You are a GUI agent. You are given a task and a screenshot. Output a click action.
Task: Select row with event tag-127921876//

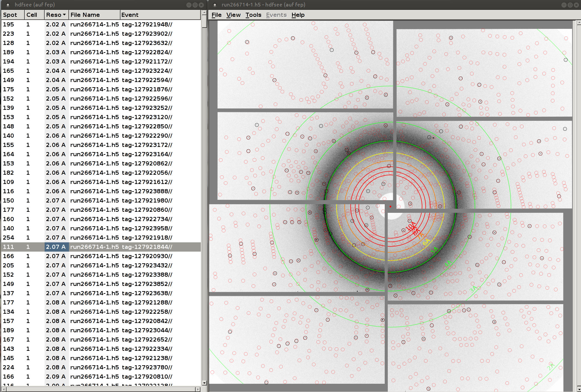tap(101, 89)
